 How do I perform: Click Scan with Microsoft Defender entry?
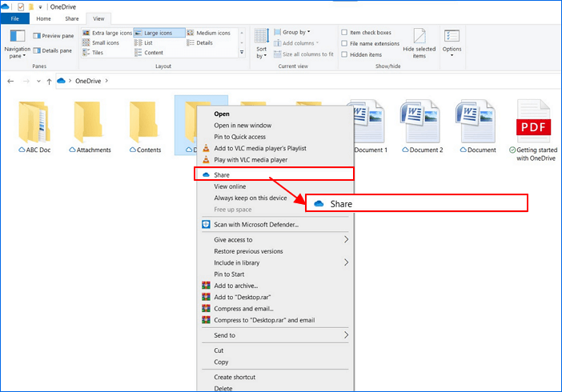(255, 224)
